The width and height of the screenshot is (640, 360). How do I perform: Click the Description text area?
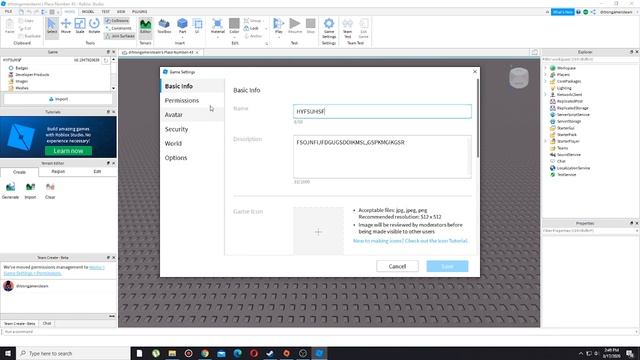382,157
